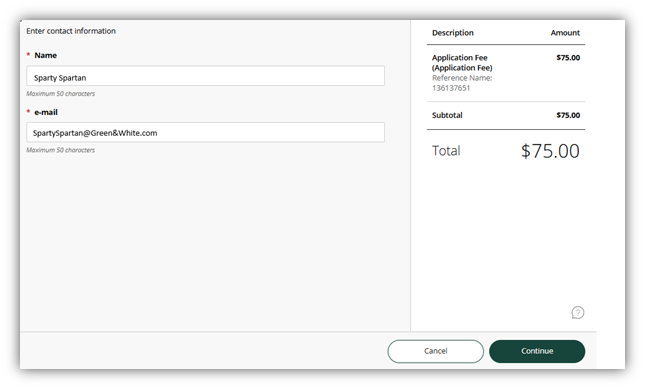Click the hint text under the Name field
Viewport: 645px width, 389px height.
60,94
